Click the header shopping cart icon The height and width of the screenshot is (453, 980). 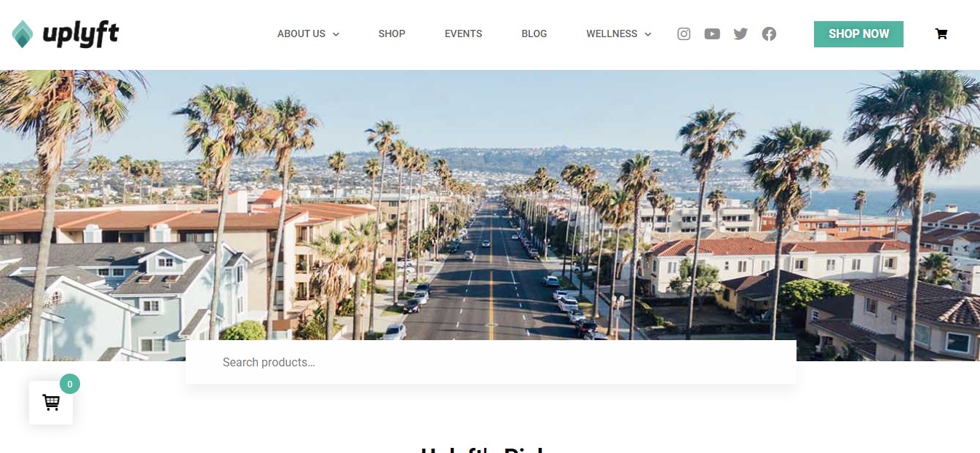click(941, 34)
